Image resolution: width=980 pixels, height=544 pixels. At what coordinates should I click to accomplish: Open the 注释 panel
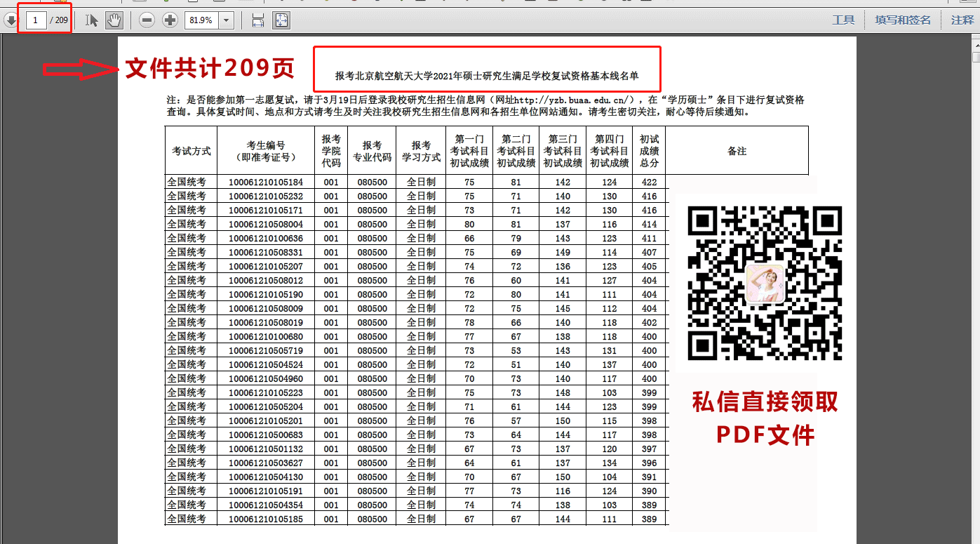click(962, 20)
